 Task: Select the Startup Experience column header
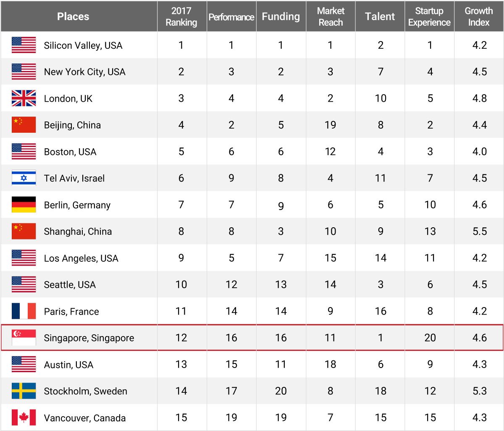429,16
